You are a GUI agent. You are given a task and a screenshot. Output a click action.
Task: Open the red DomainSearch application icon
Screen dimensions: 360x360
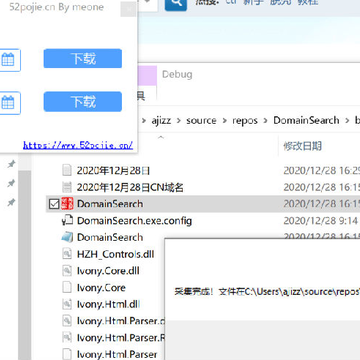pos(67,204)
